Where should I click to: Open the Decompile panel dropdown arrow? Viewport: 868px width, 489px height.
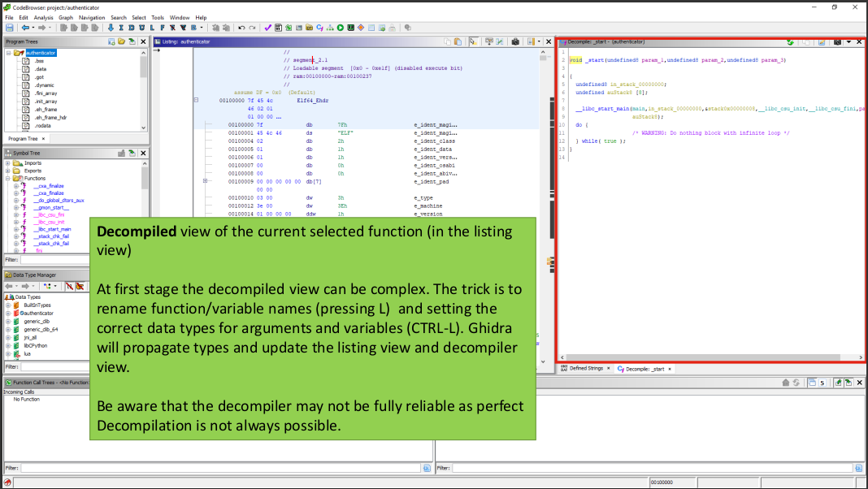tap(848, 41)
